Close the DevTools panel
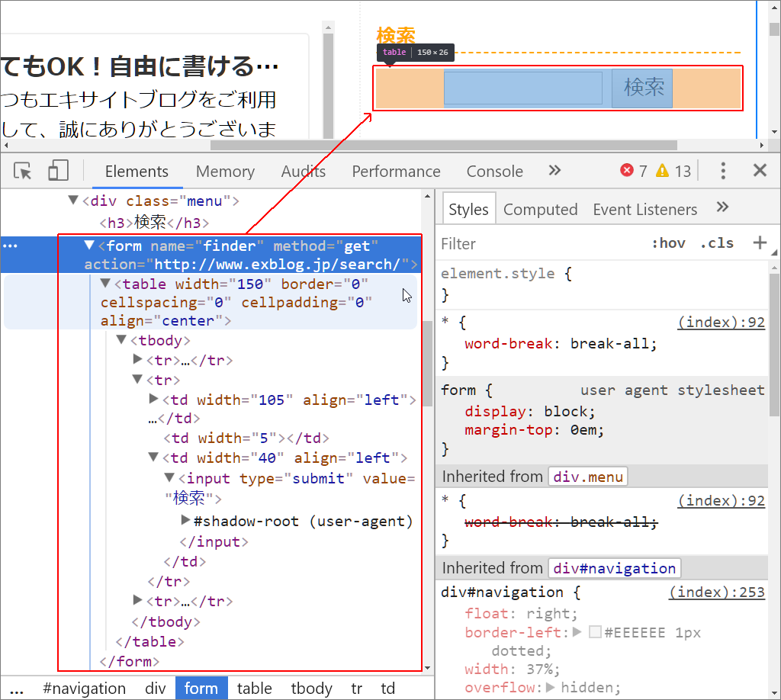This screenshot has width=781, height=700. [x=760, y=170]
